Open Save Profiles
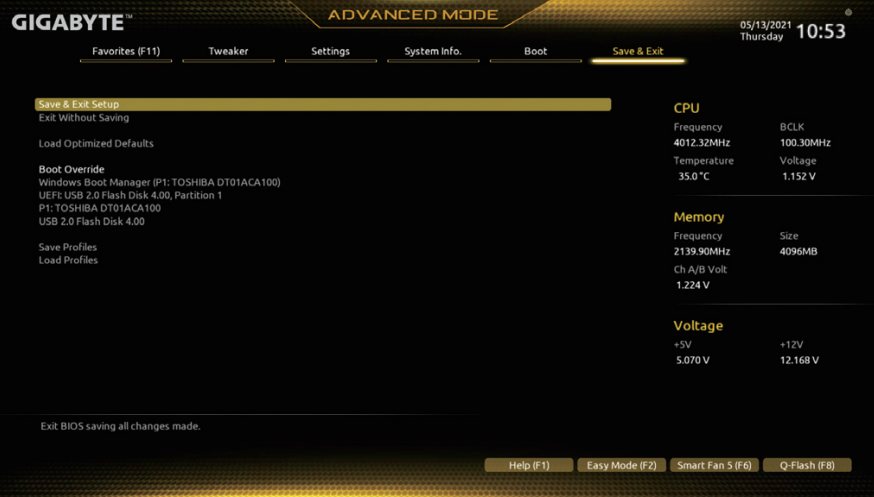The height and width of the screenshot is (497, 874). pyautogui.click(x=68, y=247)
